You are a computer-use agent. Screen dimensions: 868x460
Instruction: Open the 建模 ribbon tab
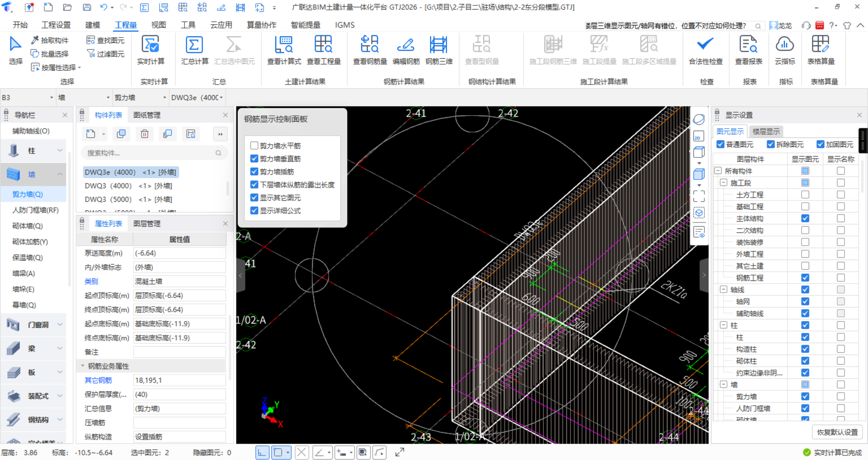coord(93,25)
